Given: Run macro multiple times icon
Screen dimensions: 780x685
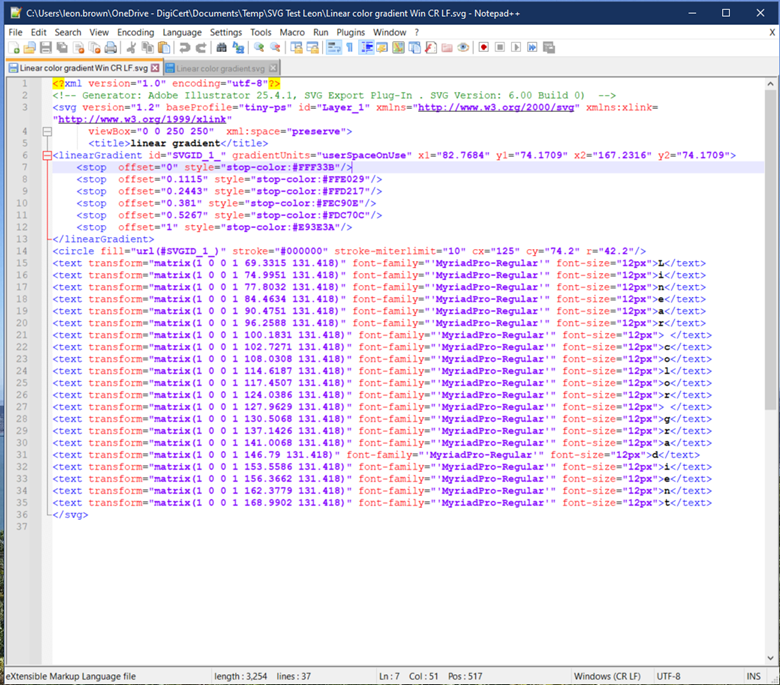Looking at the screenshot, I should point(532,48).
